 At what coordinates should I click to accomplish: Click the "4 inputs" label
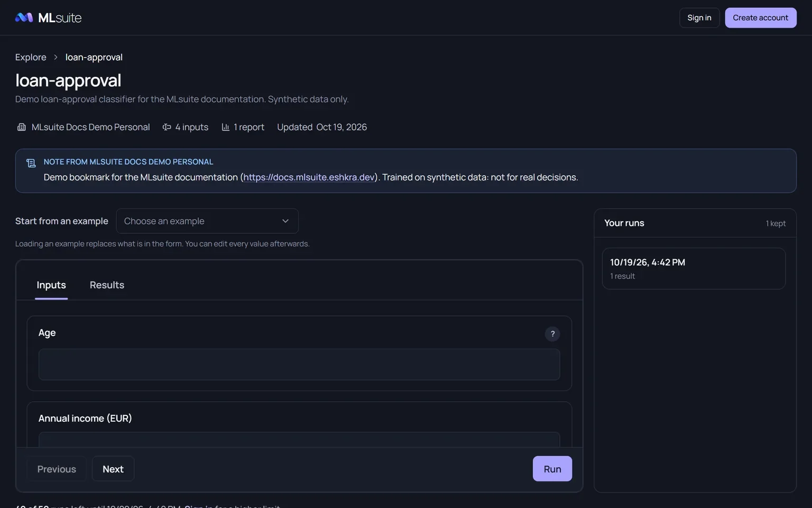click(x=192, y=127)
